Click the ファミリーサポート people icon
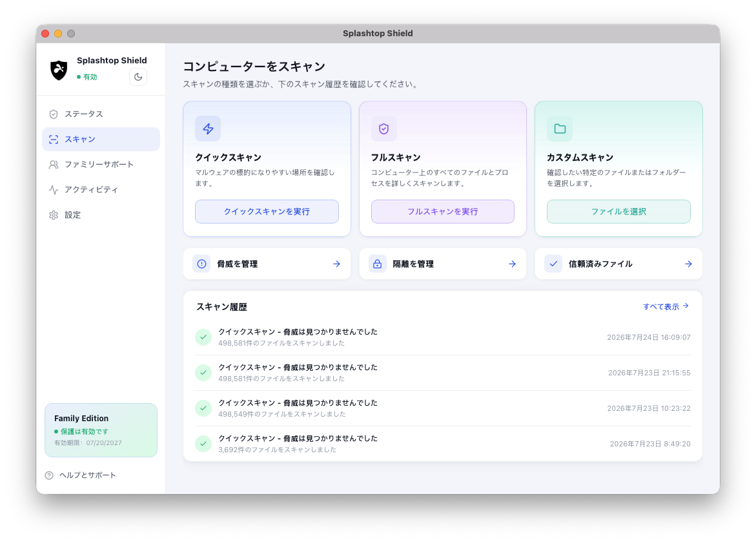756x542 pixels. click(x=54, y=165)
